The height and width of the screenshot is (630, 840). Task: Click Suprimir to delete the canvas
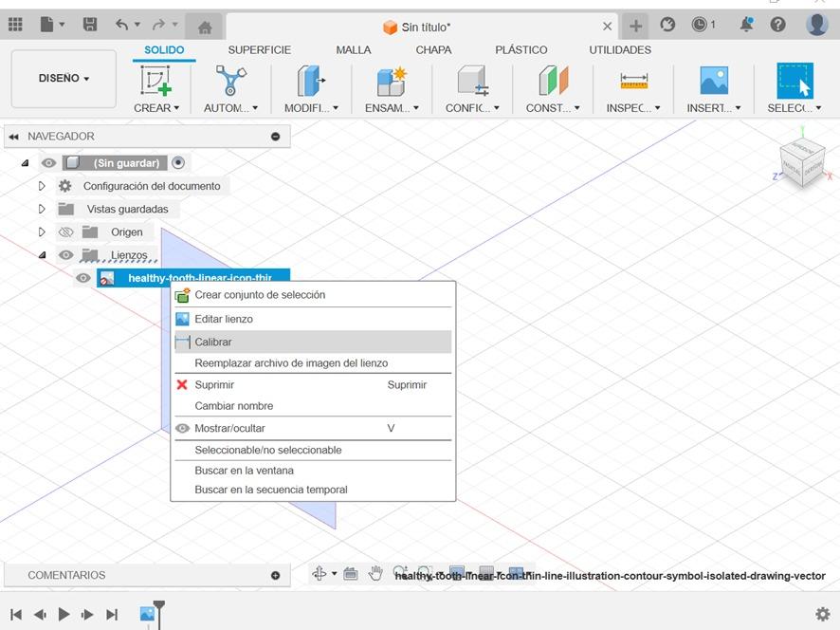pyautogui.click(x=214, y=384)
